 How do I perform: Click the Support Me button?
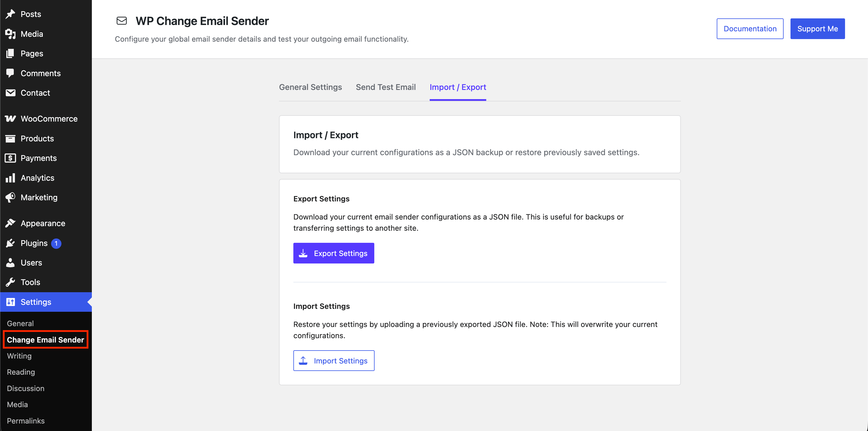[x=817, y=29]
